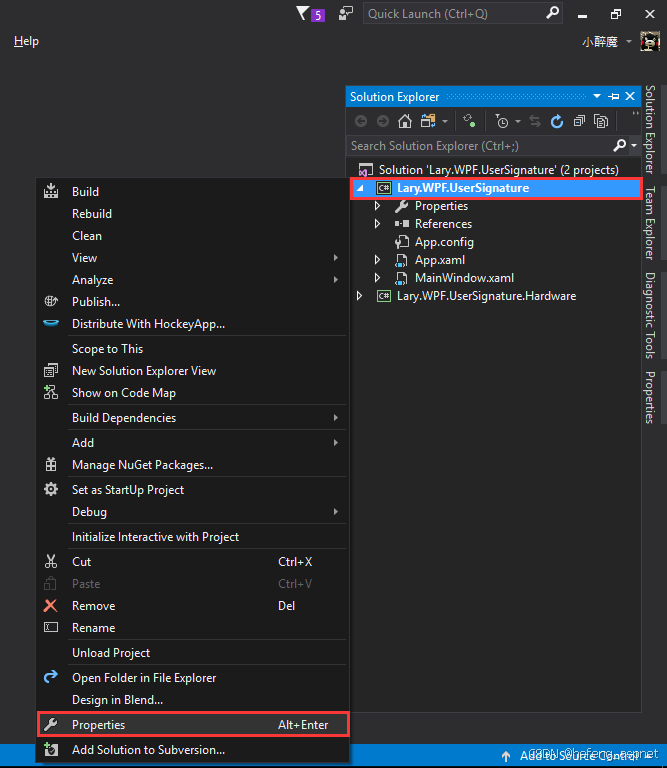
Task: Open the Analyze submenu
Action: click(192, 280)
